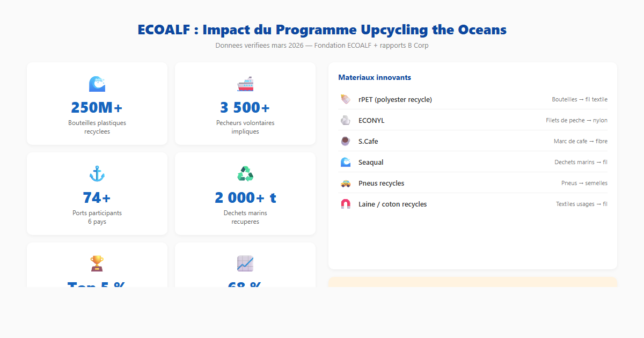Click the thread icon next to rPET entry
Screen dimensions: 644x338
346,99
